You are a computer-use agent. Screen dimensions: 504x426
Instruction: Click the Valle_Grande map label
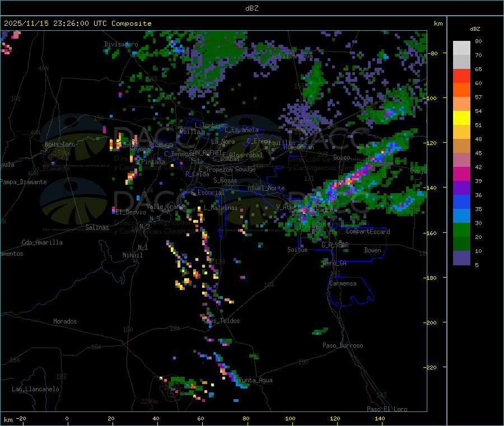(x=166, y=206)
